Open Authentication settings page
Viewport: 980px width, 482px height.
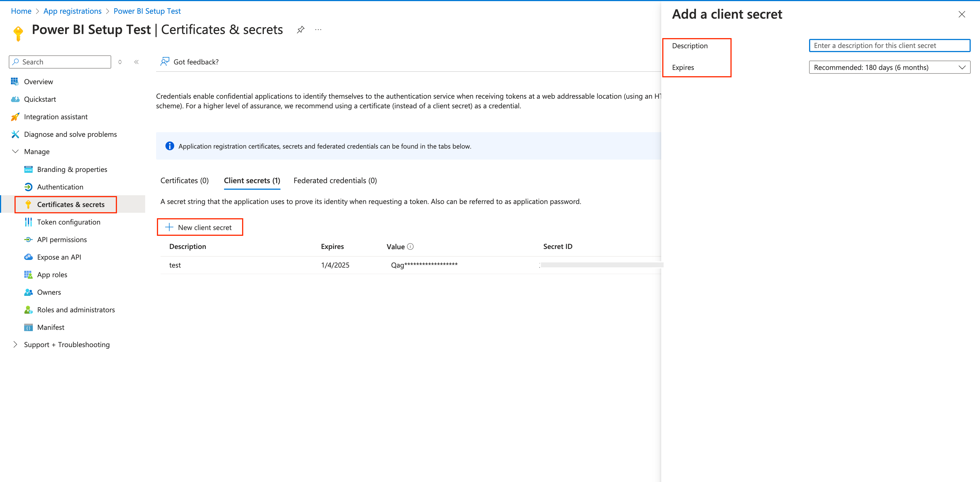[60, 187]
